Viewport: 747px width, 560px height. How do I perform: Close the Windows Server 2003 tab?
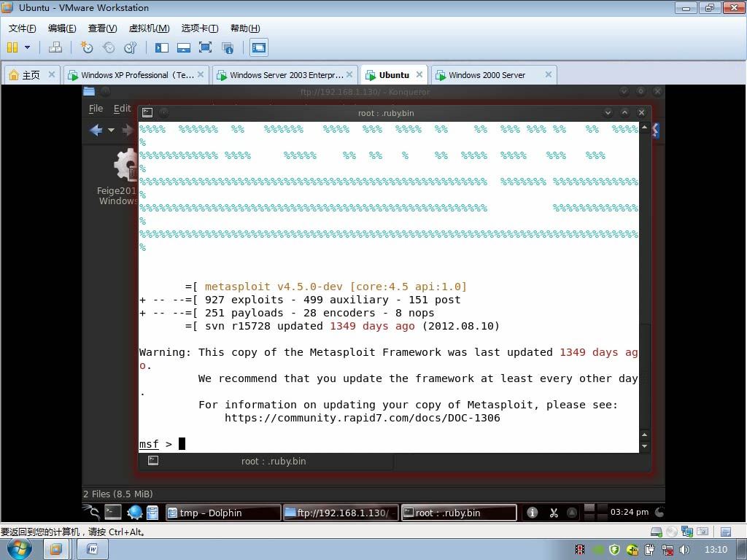pos(349,74)
